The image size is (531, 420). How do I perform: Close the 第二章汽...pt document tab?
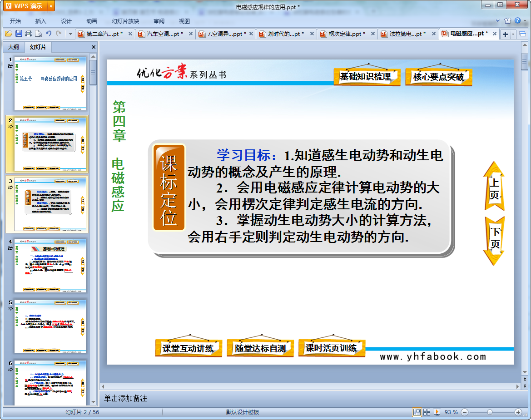130,34
